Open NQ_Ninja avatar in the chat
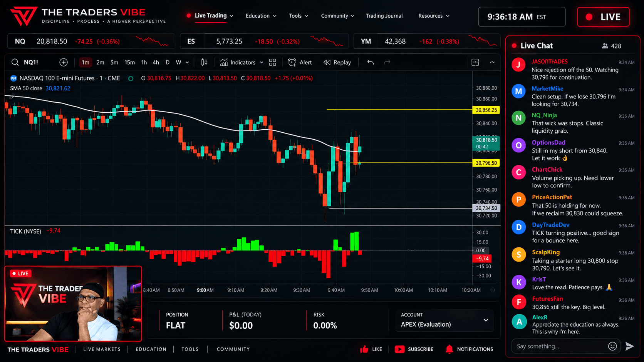The height and width of the screenshot is (362, 644). point(518,118)
